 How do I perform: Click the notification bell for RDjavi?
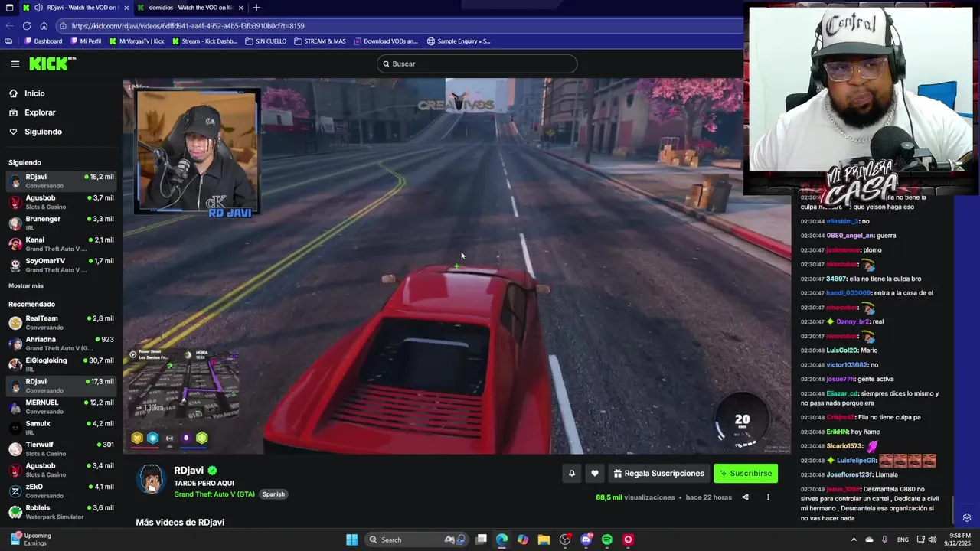571,474
